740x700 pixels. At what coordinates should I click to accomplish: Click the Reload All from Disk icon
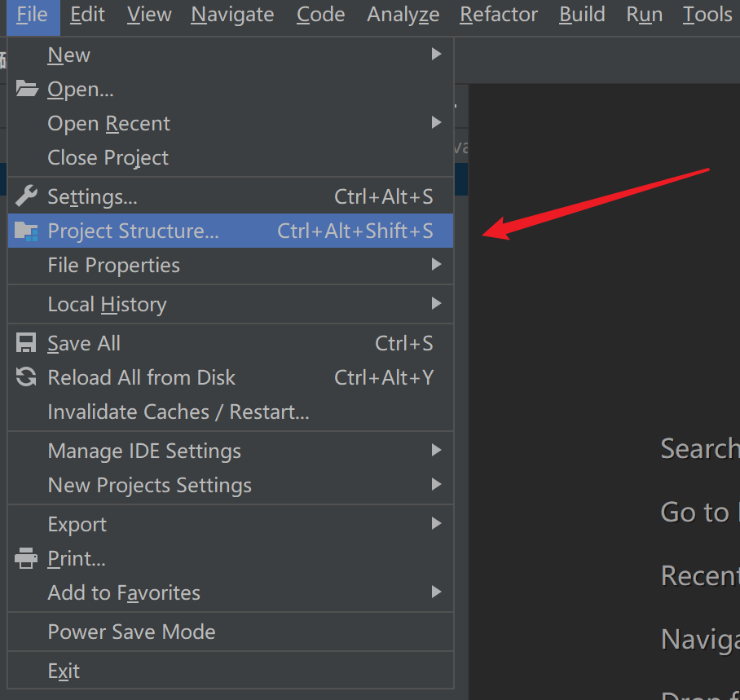click(x=27, y=377)
